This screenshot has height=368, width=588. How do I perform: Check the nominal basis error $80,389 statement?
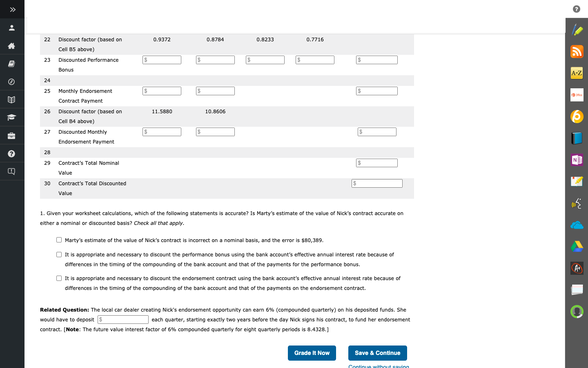(59, 240)
